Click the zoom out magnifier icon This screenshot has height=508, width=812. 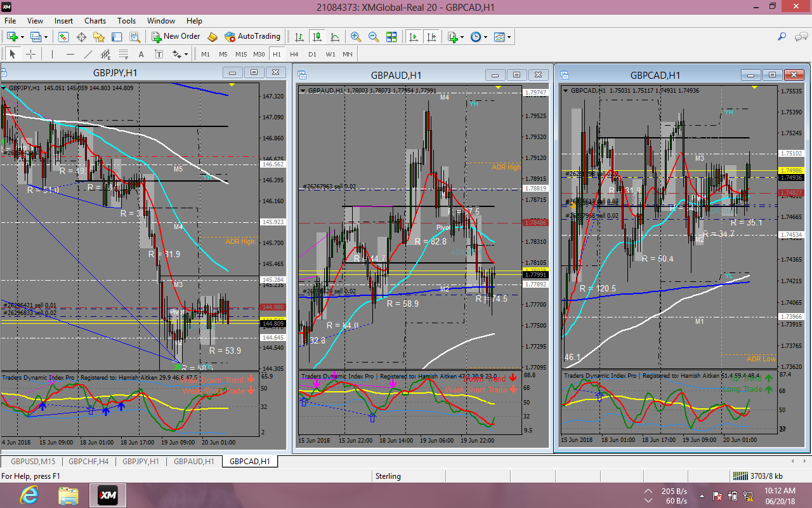[x=374, y=37]
